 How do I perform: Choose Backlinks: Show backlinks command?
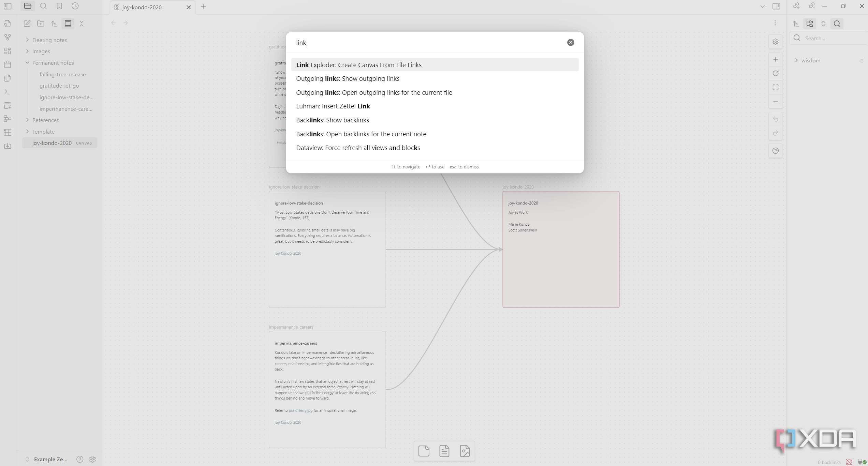coord(435,120)
